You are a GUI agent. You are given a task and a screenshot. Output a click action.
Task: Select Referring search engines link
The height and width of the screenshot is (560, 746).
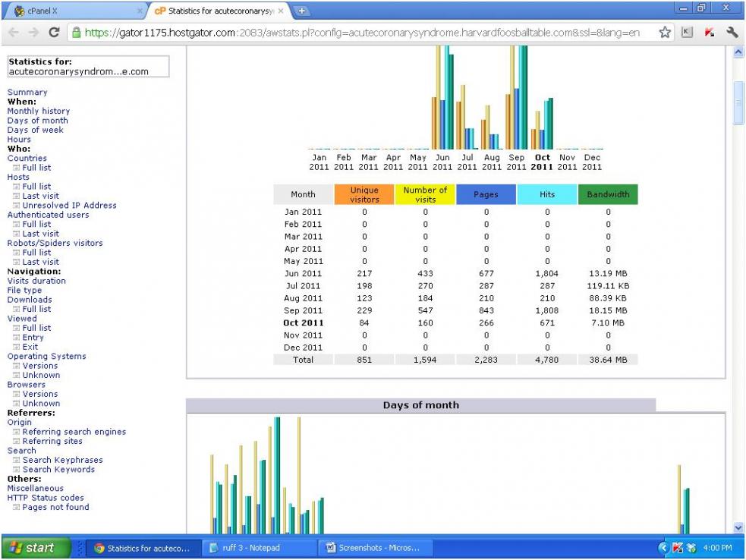[74, 432]
